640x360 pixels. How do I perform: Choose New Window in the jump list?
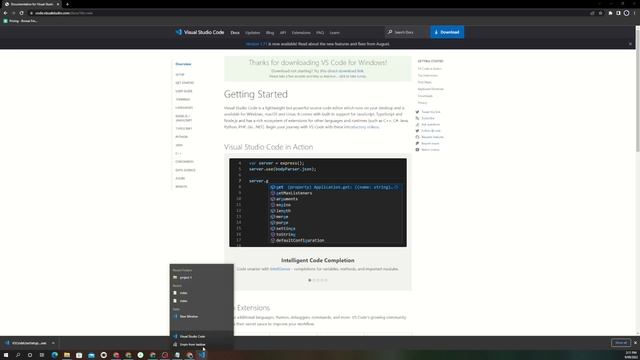click(202, 316)
